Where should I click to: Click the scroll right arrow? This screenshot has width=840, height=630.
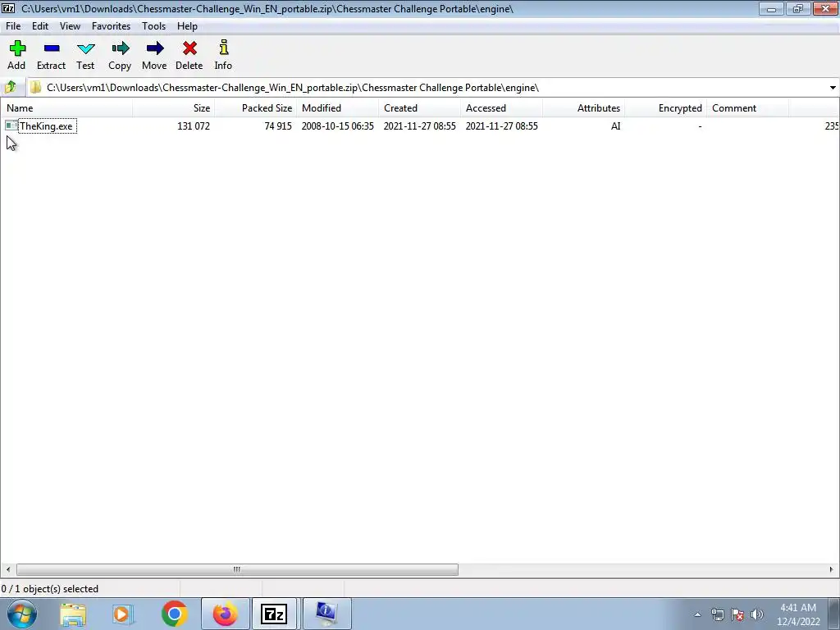(x=832, y=569)
